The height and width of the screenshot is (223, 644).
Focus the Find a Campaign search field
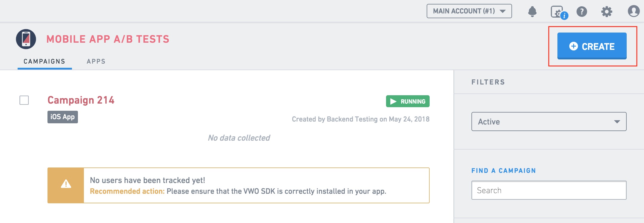click(548, 190)
